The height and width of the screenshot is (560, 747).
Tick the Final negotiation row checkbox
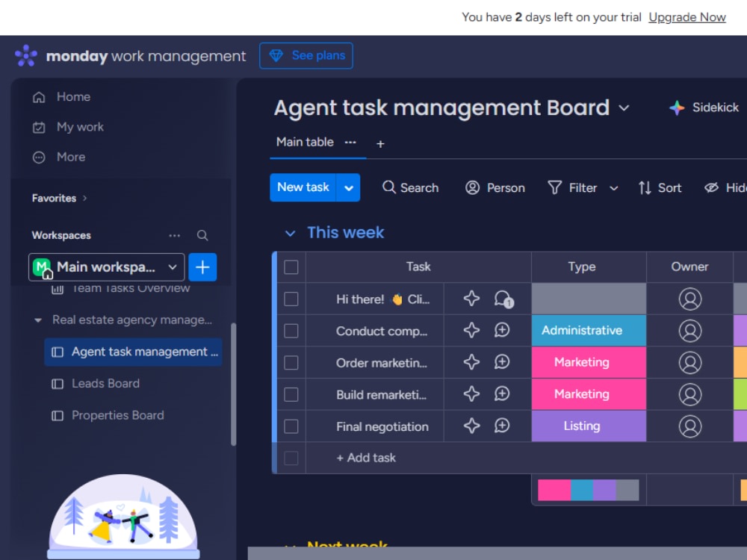point(291,426)
